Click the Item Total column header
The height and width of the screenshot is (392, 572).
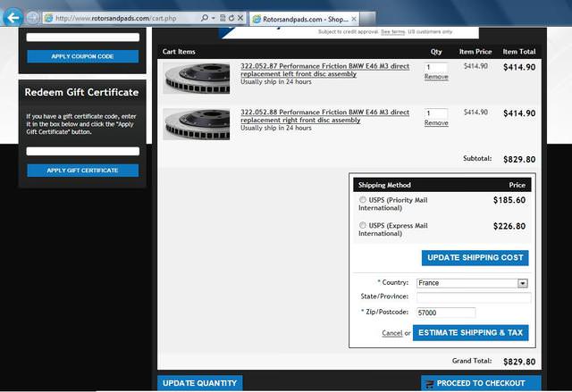coord(519,52)
